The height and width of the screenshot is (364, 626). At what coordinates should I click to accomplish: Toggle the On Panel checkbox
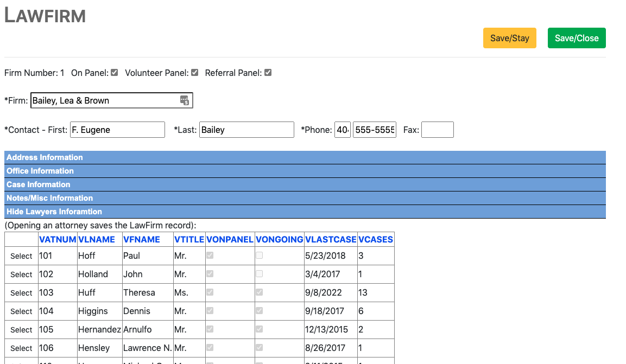pos(114,73)
